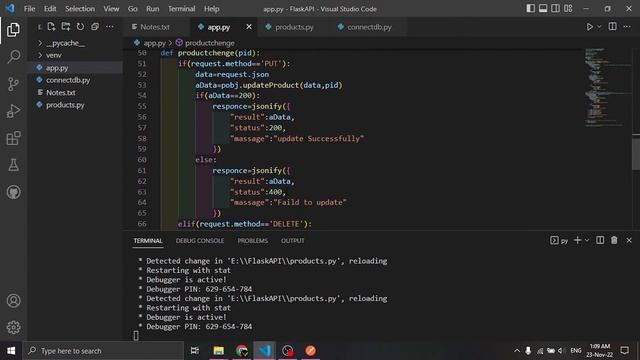
Task: Select the TERMINAL panel tab
Action: pos(148,241)
